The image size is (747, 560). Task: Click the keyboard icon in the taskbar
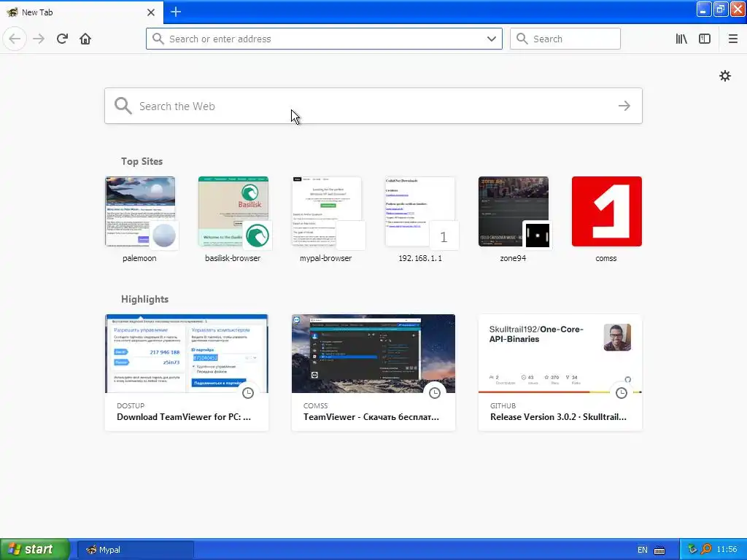point(659,550)
